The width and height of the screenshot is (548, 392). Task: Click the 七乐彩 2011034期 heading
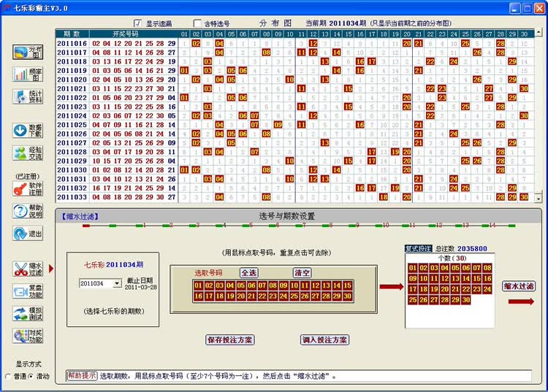pyautogui.click(x=113, y=264)
